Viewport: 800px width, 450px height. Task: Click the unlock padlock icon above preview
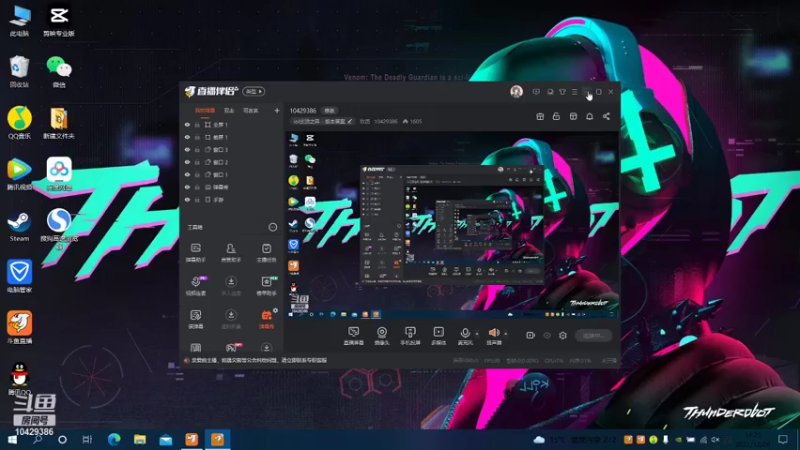[x=556, y=117]
